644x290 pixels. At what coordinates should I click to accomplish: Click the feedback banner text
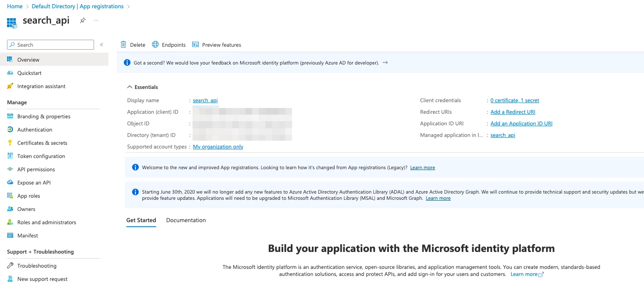tap(256, 63)
